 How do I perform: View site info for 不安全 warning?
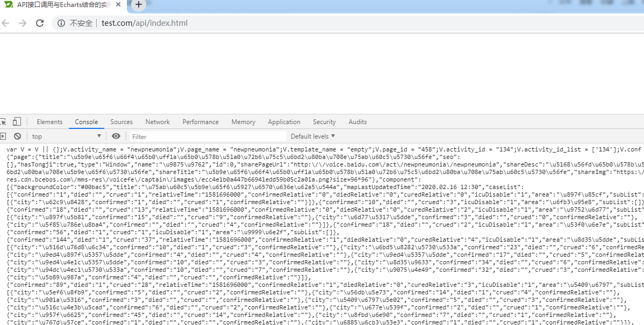pyautogui.click(x=75, y=23)
